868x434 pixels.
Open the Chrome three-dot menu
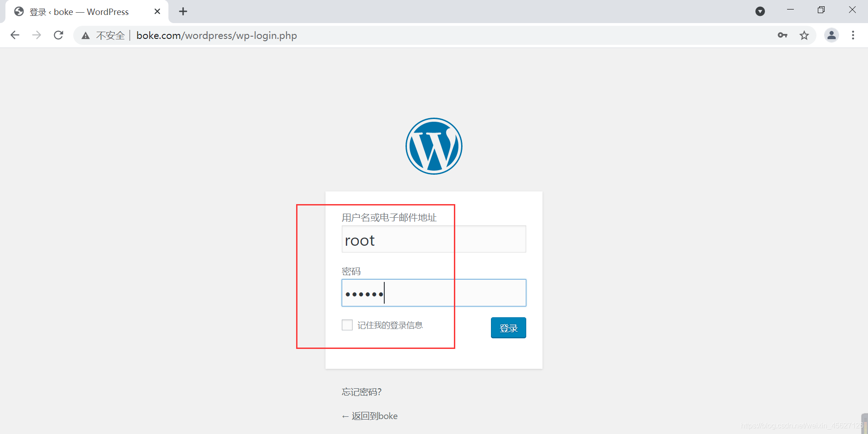tap(853, 35)
